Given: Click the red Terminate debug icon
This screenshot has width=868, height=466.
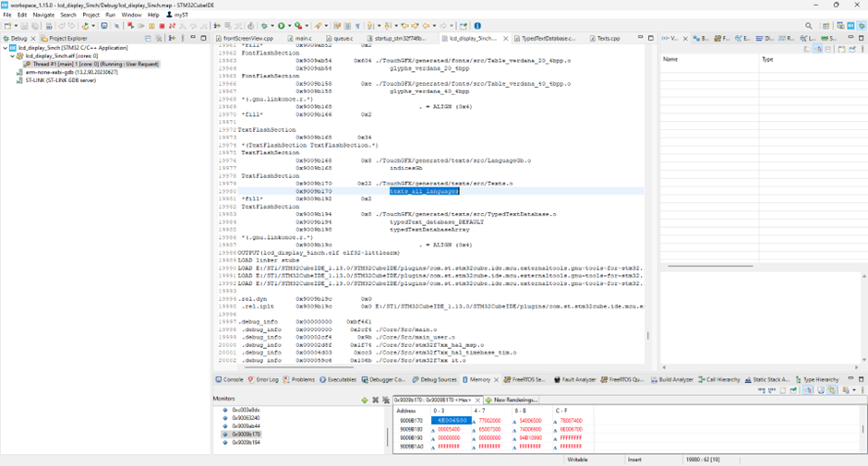Looking at the screenshot, I should (162, 26).
